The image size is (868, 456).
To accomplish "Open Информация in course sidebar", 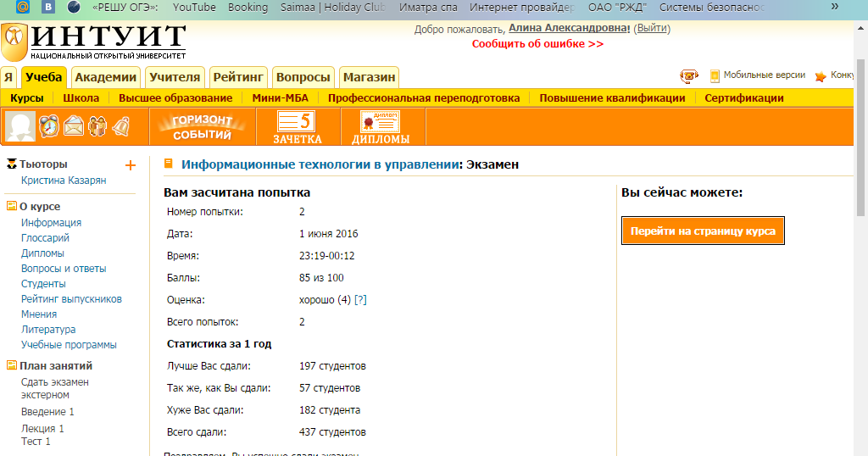I will [x=52, y=222].
